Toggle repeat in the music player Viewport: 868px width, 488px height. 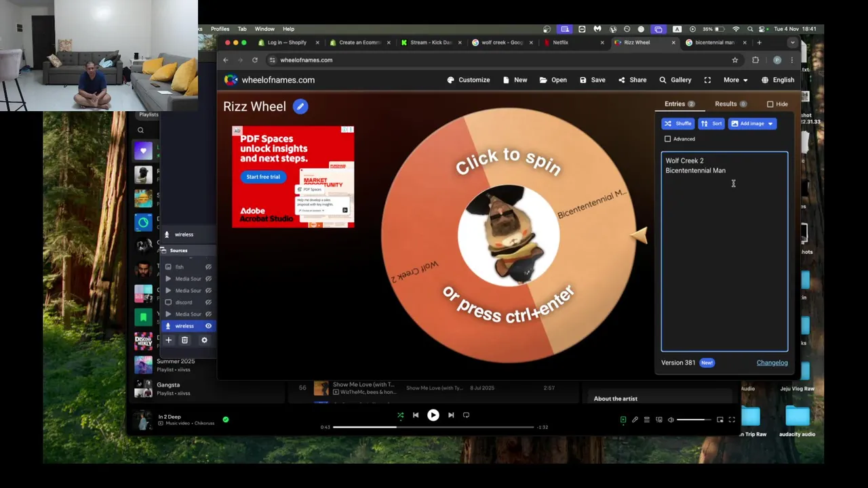pyautogui.click(x=466, y=415)
